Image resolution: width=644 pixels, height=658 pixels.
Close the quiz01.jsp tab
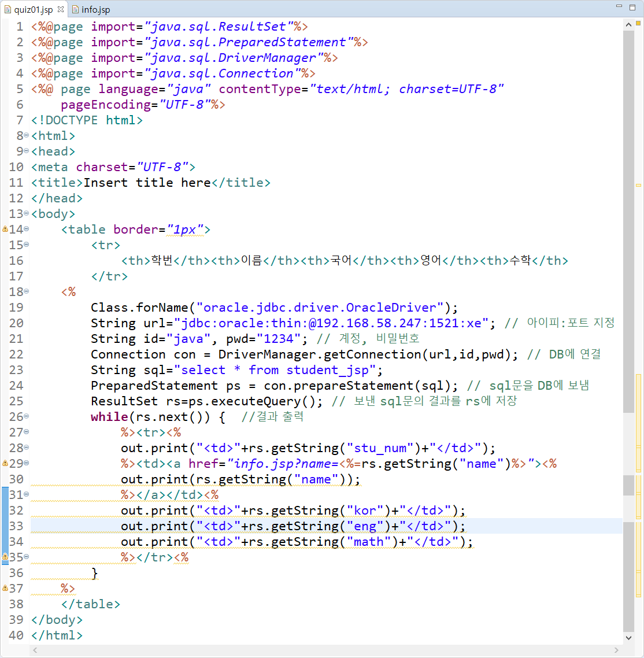[61, 9]
